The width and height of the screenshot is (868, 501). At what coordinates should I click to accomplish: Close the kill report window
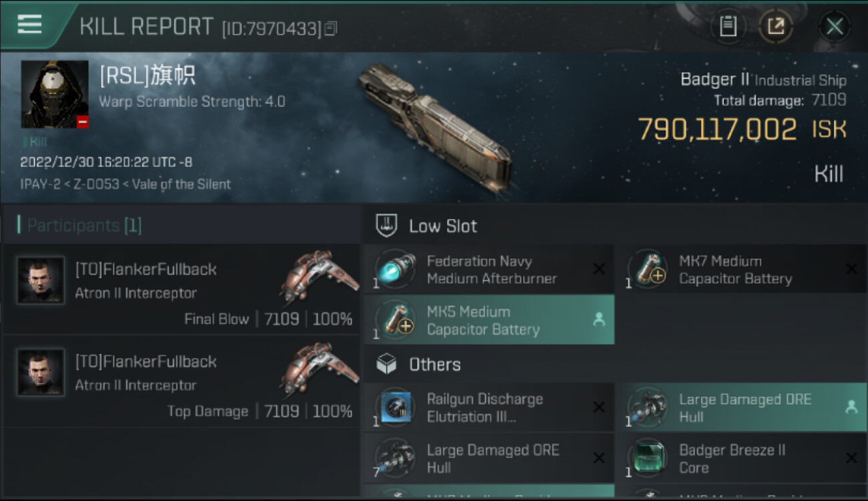(834, 27)
